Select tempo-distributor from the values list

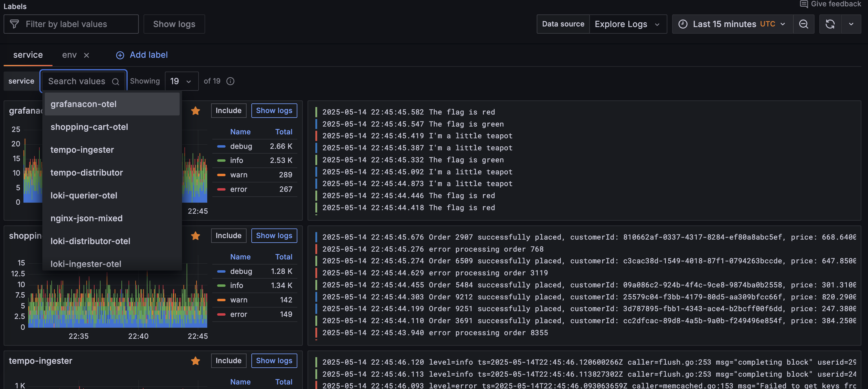coord(86,172)
